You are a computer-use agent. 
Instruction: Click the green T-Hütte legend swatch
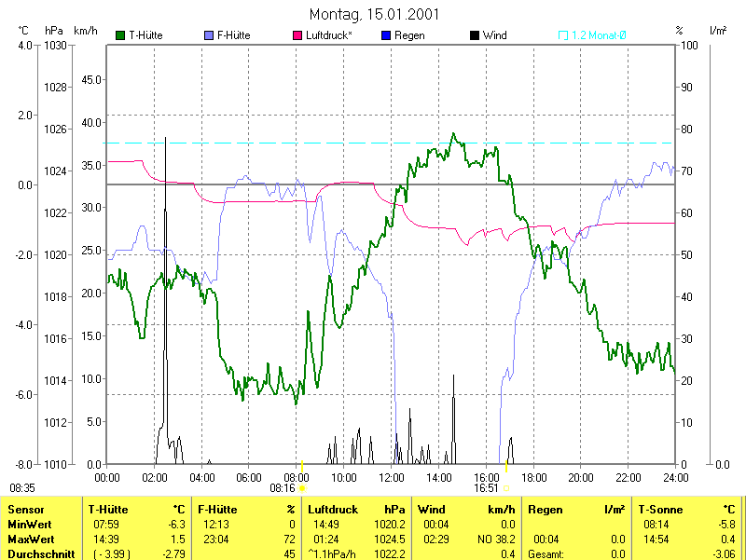tap(120, 35)
